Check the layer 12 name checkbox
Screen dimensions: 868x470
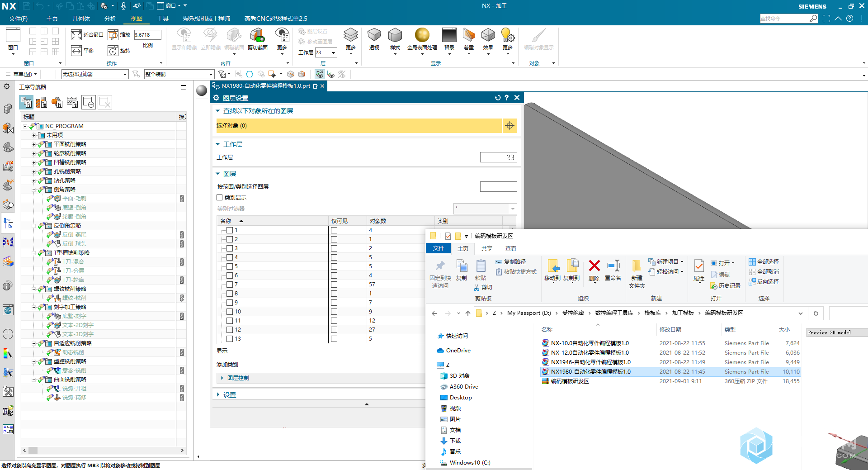point(230,330)
